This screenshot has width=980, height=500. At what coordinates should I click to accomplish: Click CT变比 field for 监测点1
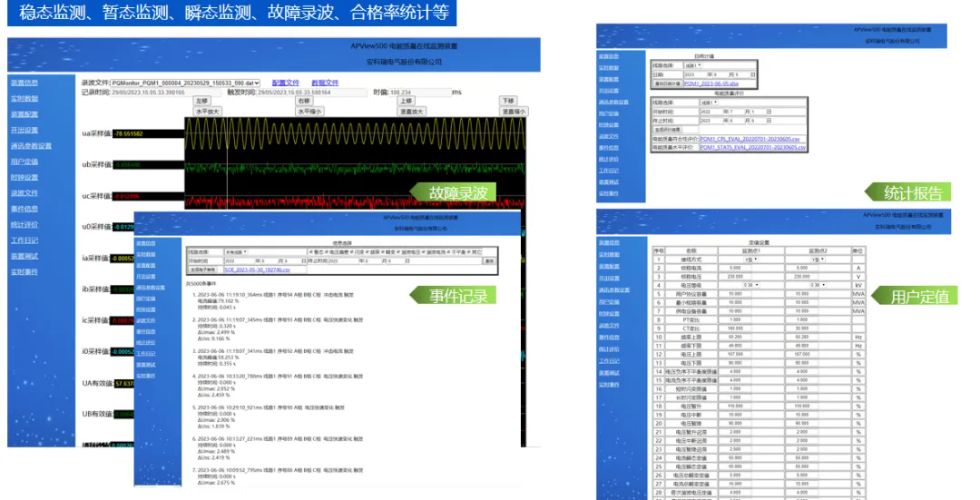pyautogui.click(x=736, y=328)
